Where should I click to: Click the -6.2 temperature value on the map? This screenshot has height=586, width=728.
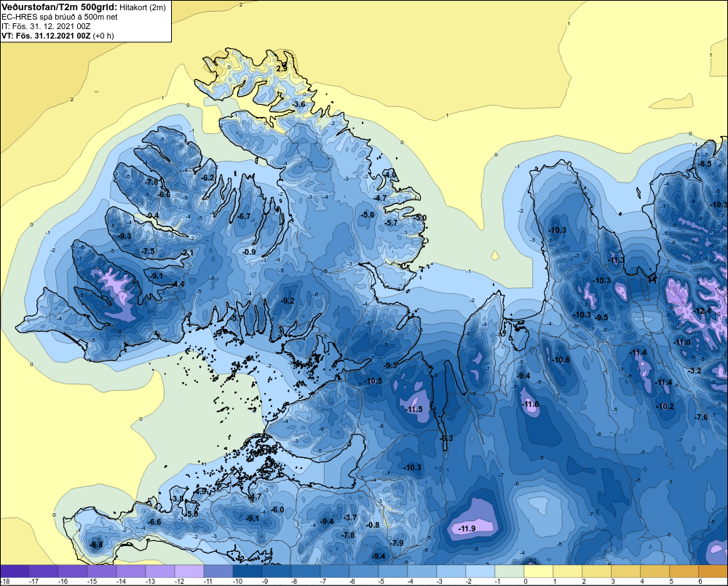click(x=208, y=178)
